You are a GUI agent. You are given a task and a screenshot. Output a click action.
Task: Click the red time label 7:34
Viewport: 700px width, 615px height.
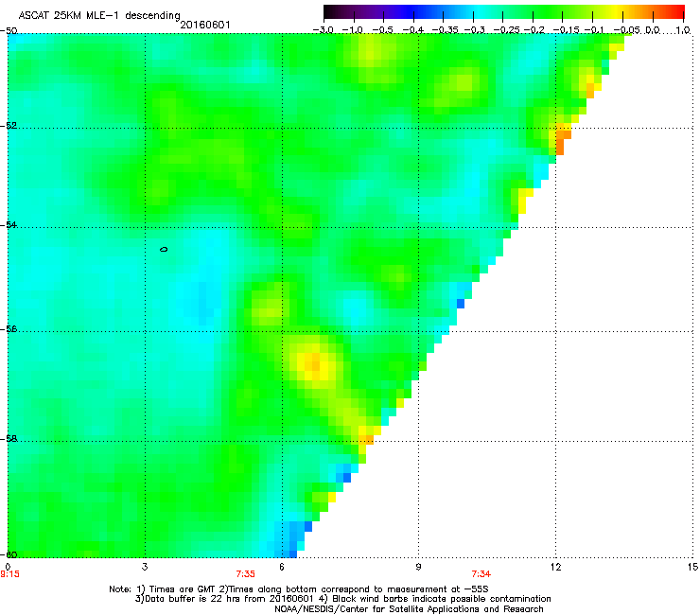(x=481, y=574)
